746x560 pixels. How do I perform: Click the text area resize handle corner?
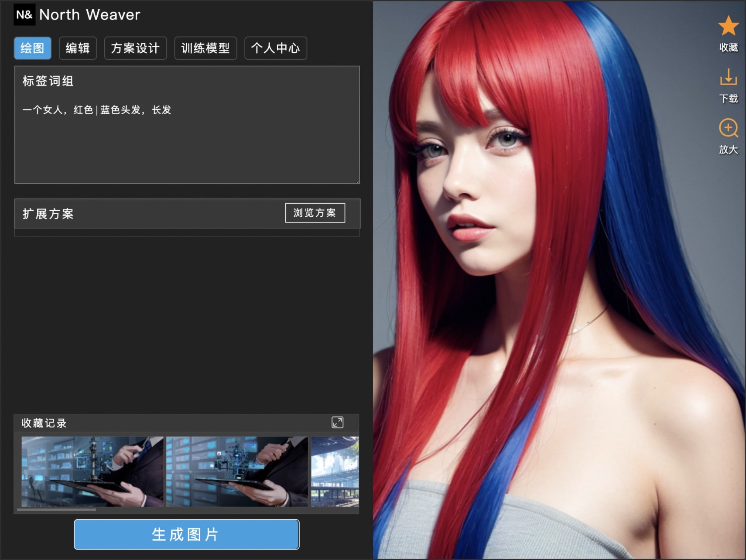click(357, 181)
